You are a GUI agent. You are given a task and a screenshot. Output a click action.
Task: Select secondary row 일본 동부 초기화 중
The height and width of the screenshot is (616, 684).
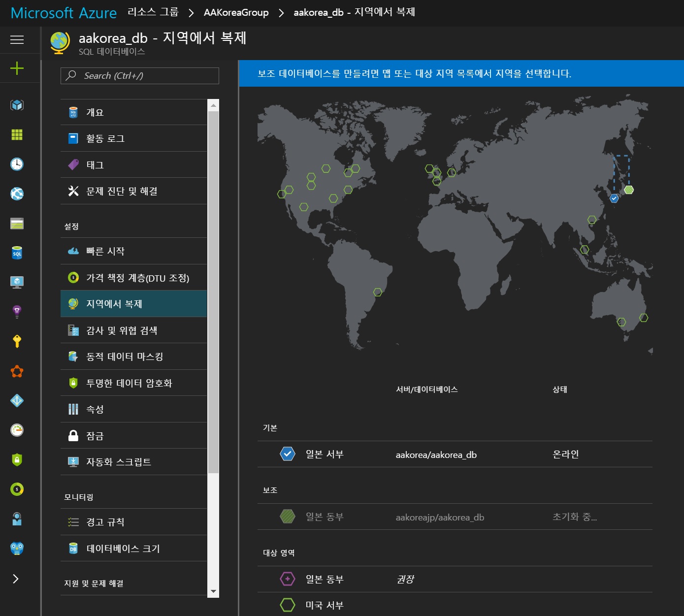(455, 517)
